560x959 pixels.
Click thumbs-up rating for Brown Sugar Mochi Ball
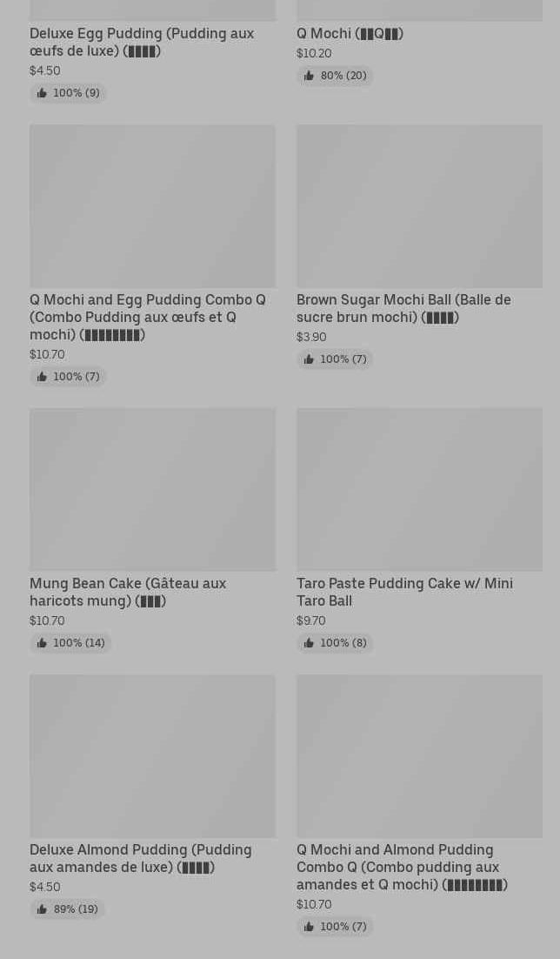tap(335, 359)
